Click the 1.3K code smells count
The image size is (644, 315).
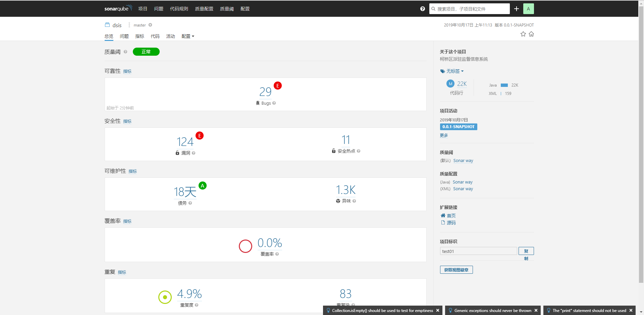[346, 190]
